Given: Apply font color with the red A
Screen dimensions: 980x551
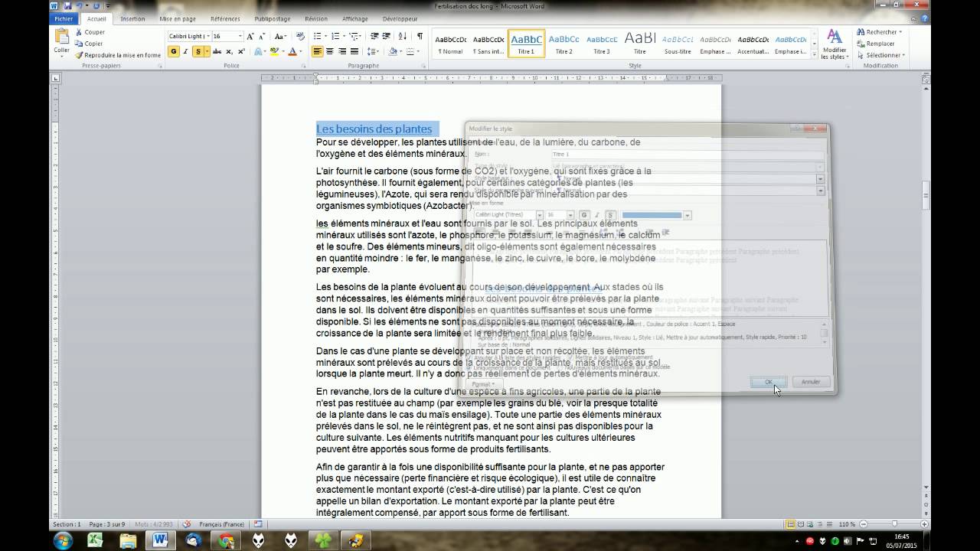Looking at the screenshot, I should pyautogui.click(x=292, y=51).
